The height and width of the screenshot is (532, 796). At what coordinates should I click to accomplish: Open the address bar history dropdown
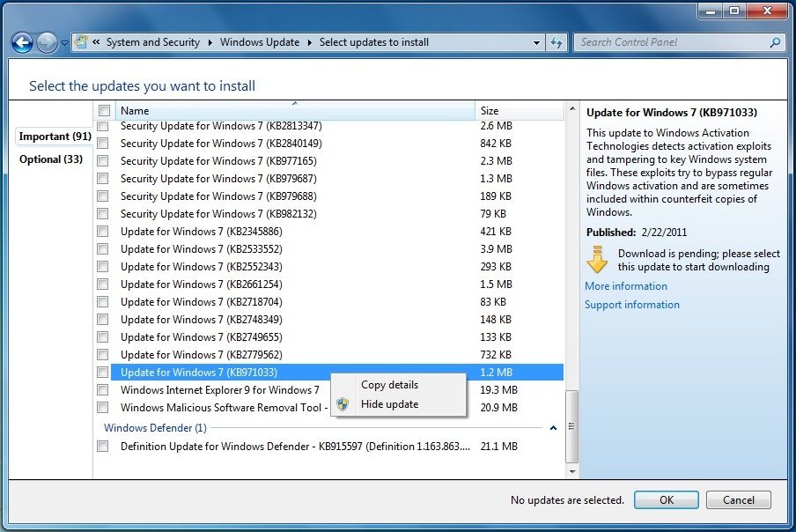click(537, 42)
